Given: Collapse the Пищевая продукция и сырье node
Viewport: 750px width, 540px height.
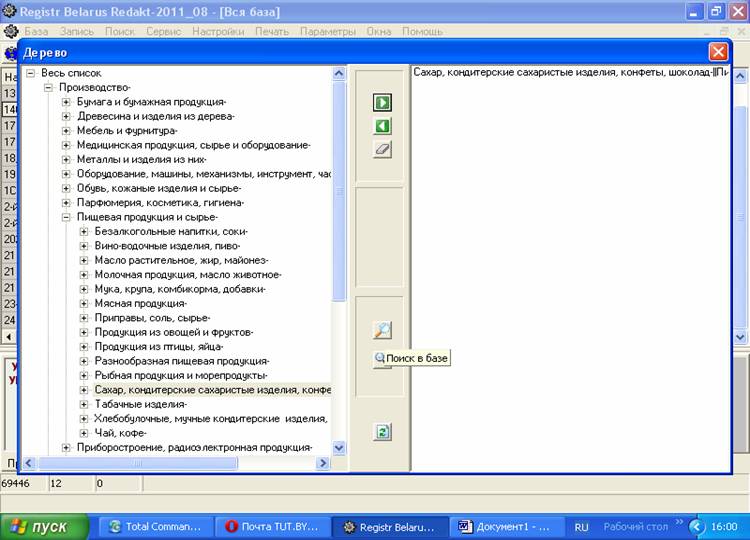Looking at the screenshot, I should coord(67,217).
